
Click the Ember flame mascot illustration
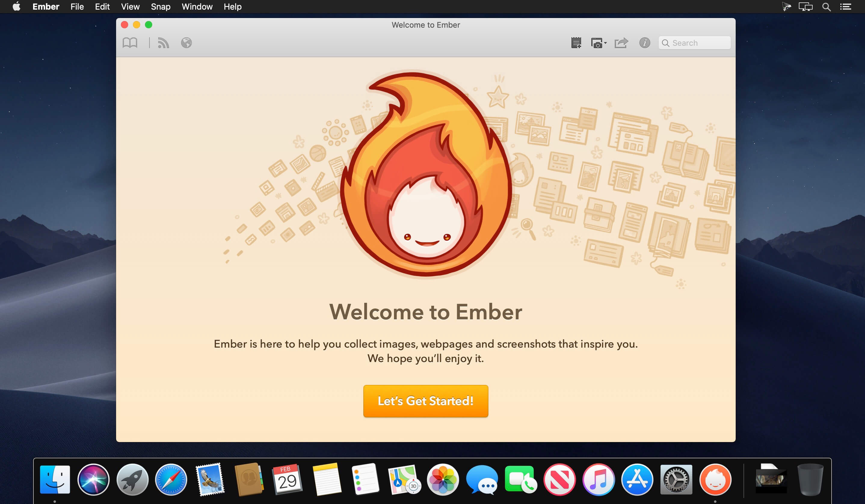(426, 174)
